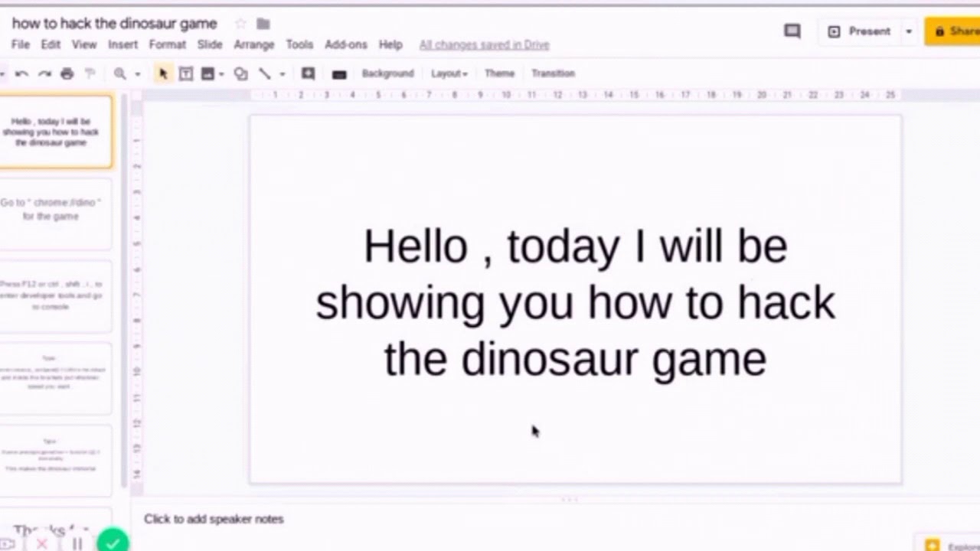Click the Zoom magnifier icon

(120, 73)
